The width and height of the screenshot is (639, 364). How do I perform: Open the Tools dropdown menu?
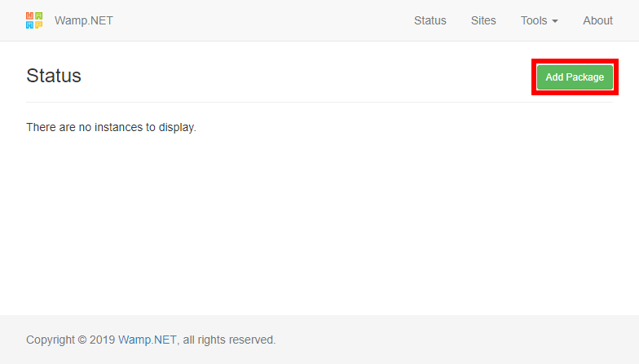(540, 20)
